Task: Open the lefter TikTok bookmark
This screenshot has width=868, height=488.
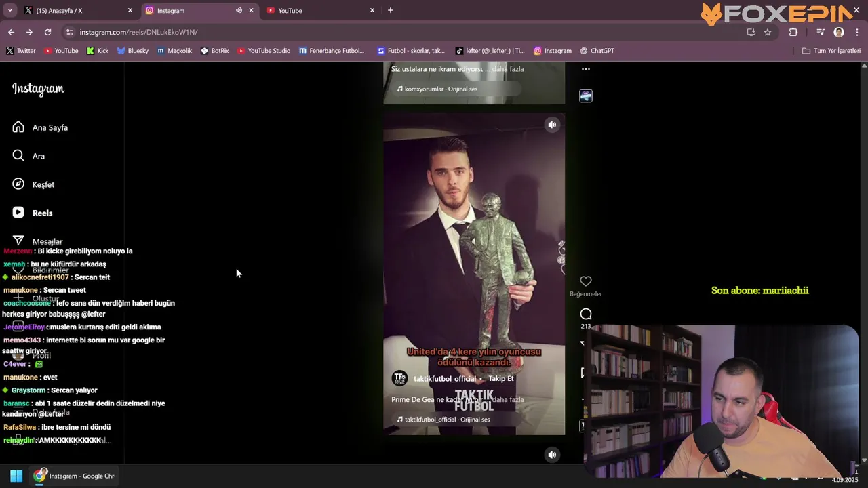Action: pyautogui.click(x=490, y=51)
